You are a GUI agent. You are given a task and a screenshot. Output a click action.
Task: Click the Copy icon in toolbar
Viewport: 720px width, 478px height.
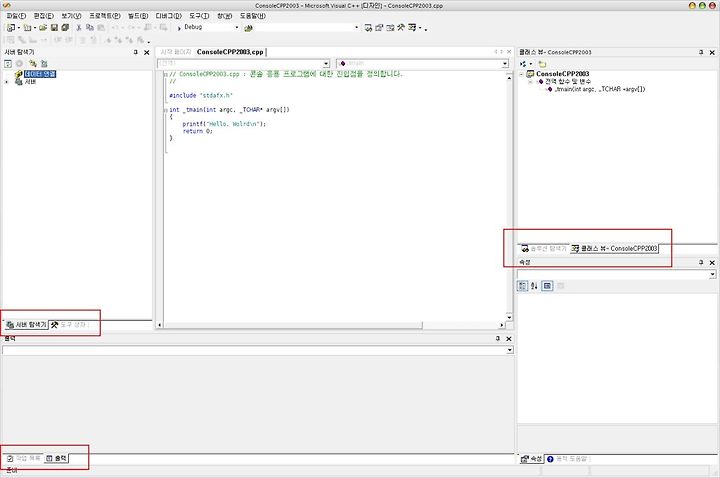90,28
